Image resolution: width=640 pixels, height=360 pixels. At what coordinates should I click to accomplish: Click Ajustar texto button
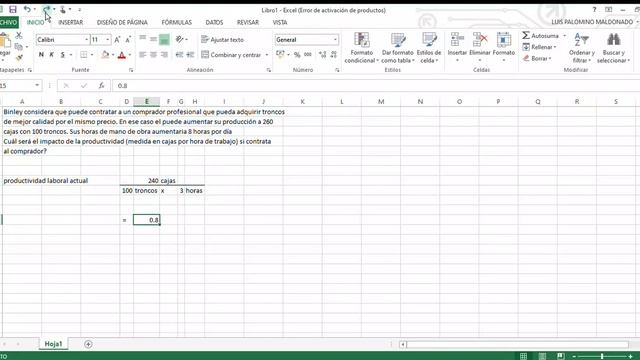pos(222,40)
